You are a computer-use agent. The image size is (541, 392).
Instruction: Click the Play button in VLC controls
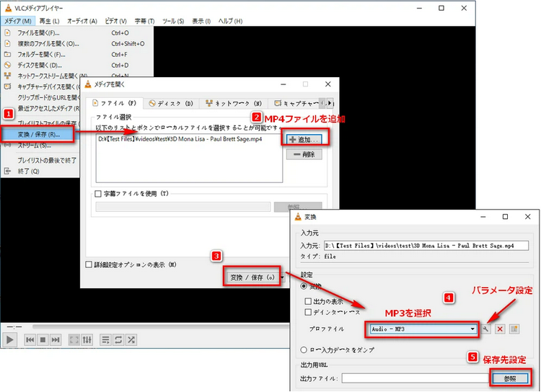pyautogui.click(x=9, y=340)
